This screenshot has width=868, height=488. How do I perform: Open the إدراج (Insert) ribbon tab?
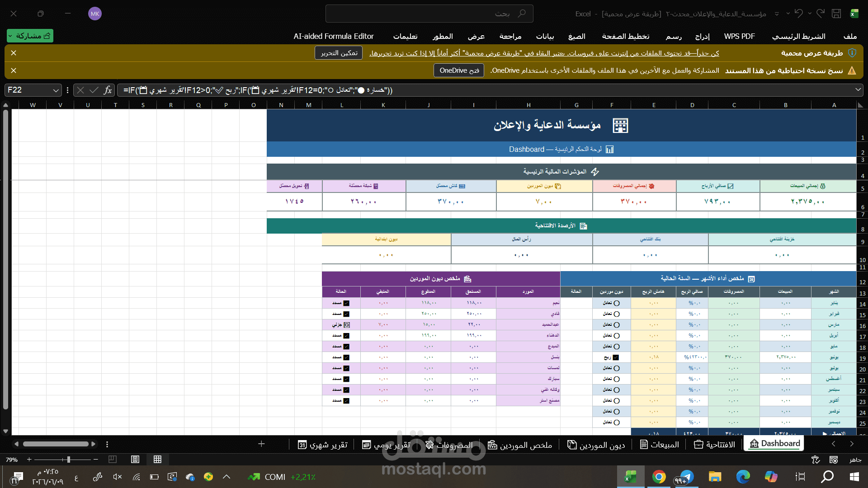click(x=703, y=36)
